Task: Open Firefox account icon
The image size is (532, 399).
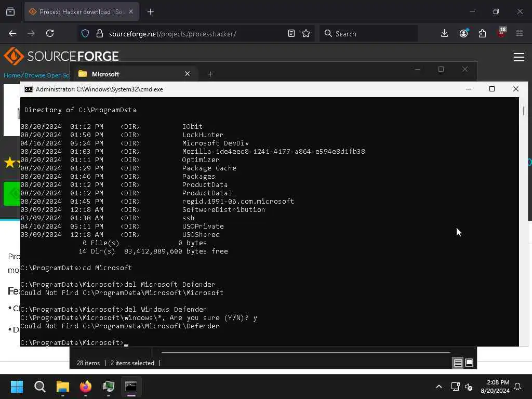Action: point(464,33)
